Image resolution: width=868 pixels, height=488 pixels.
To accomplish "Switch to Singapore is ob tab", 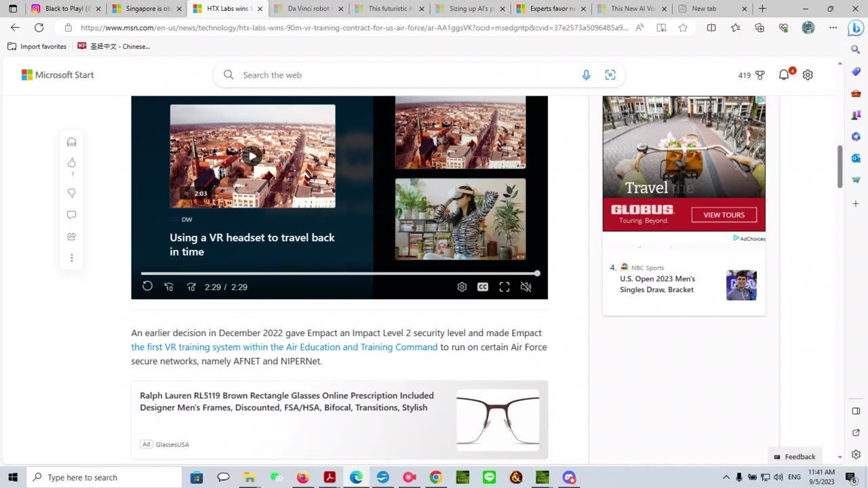I will pyautogui.click(x=146, y=9).
